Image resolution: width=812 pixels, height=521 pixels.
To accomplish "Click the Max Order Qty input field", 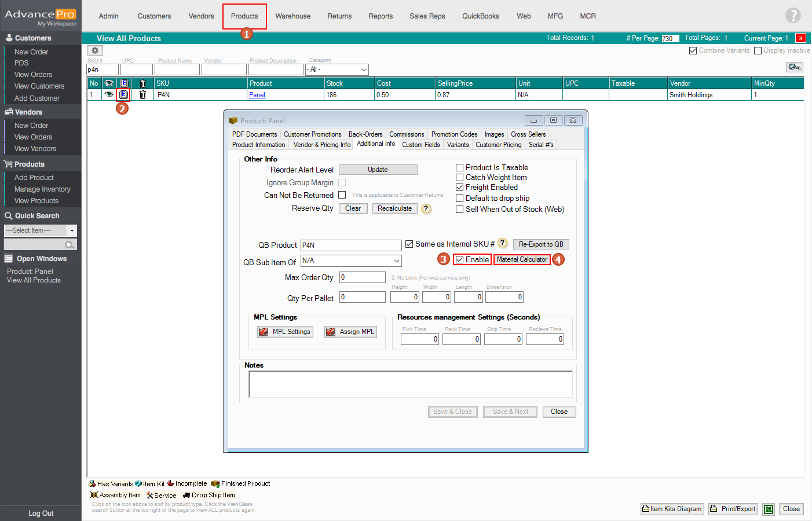I will tap(363, 277).
